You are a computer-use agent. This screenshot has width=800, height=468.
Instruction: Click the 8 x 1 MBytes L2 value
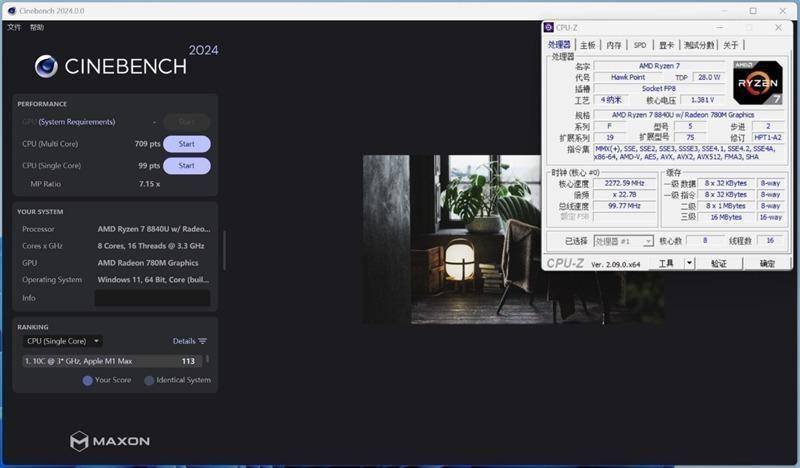[726, 206]
